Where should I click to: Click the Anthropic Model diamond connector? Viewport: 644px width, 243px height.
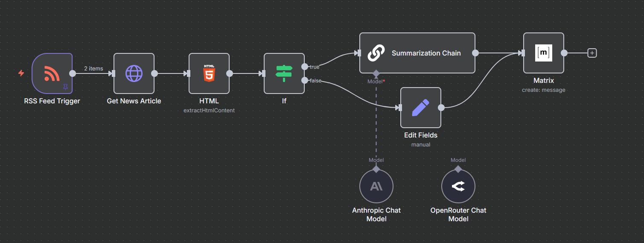[x=376, y=169]
